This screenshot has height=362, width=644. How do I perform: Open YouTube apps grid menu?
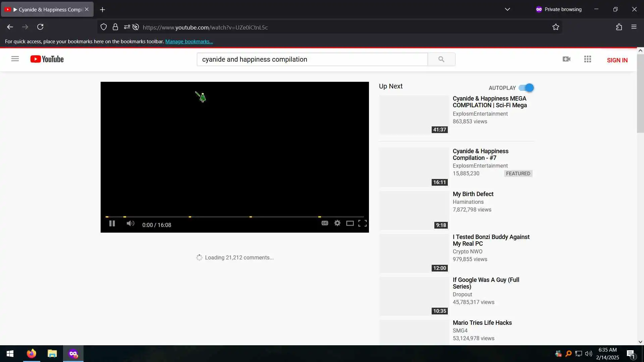point(588,59)
